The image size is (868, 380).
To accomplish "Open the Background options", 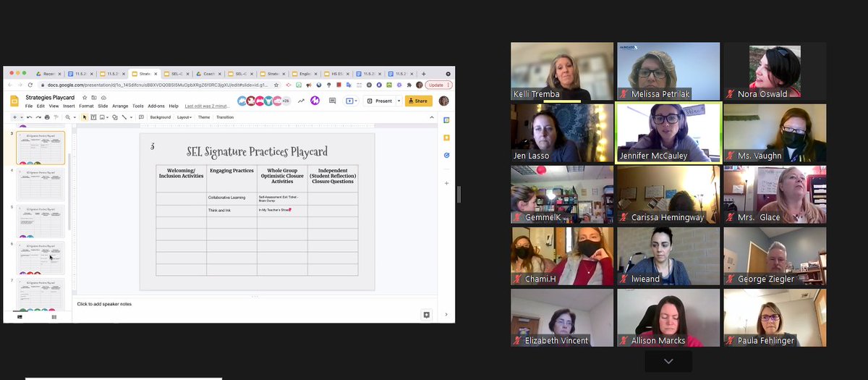I will [161, 117].
